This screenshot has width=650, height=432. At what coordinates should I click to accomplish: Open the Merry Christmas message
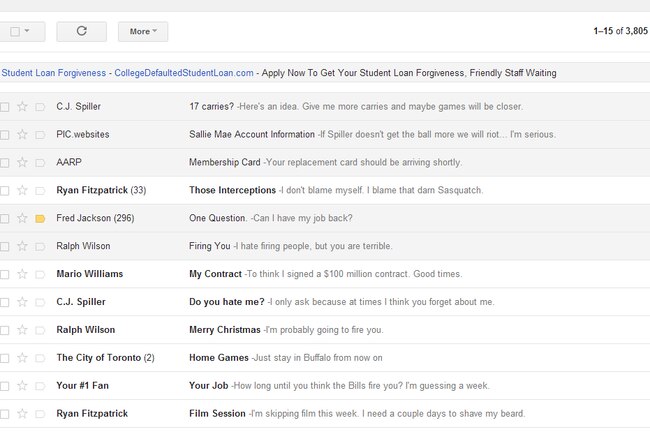(x=325, y=330)
